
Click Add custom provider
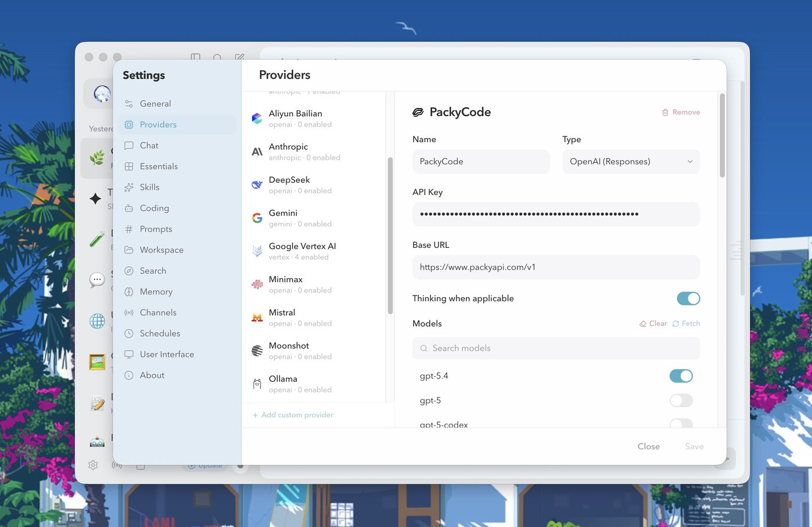293,414
